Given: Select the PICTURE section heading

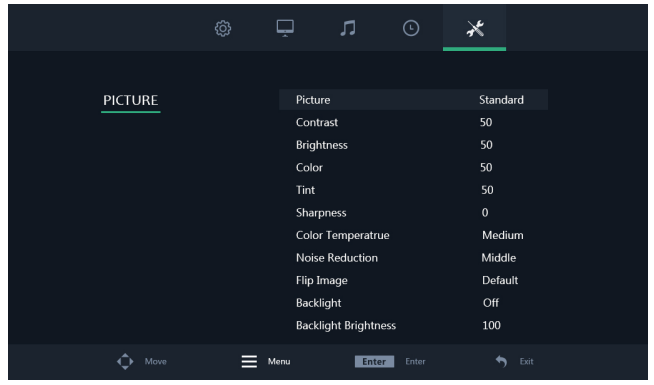Looking at the screenshot, I should click(131, 100).
